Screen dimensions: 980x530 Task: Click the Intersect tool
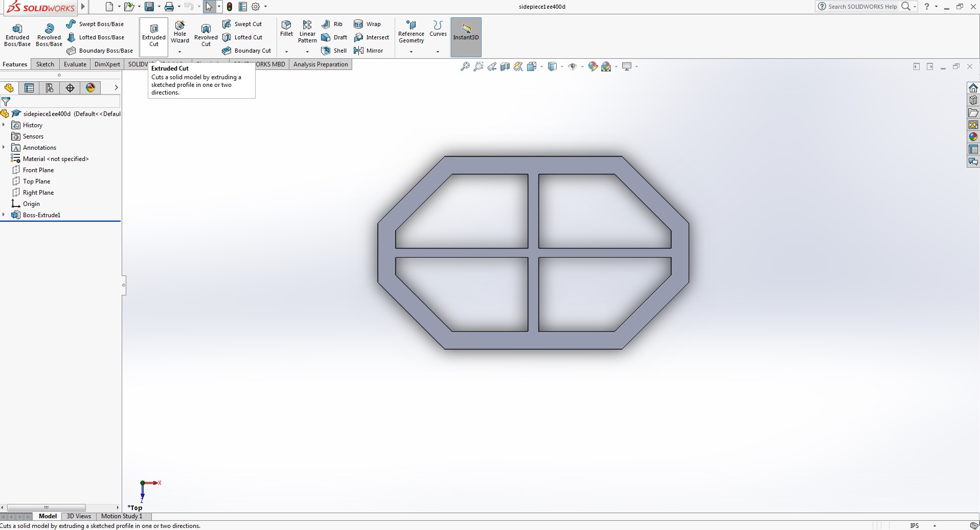click(372, 37)
